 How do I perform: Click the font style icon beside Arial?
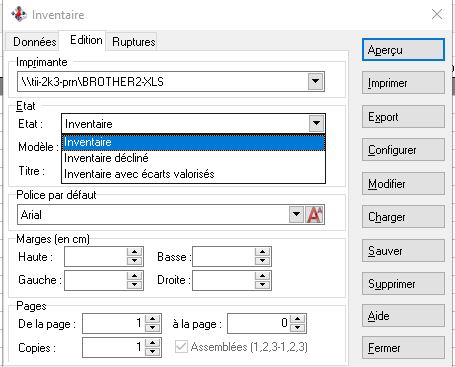(x=314, y=214)
